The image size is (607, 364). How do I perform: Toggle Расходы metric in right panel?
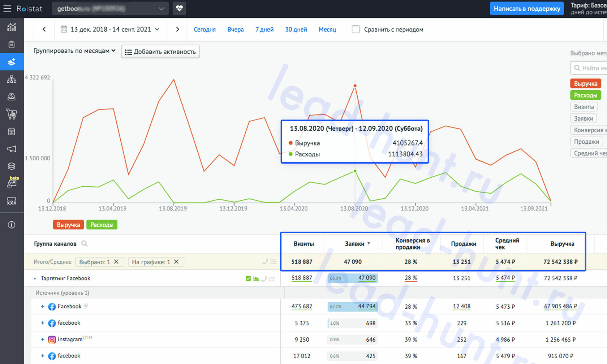pyautogui.click(x=585, y=95)
